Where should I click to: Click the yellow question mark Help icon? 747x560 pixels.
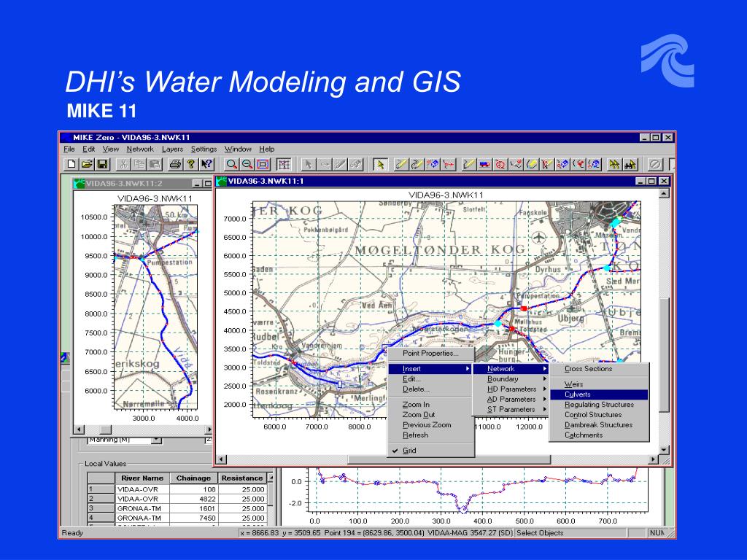pyautogui.click(x=190, y=164)
